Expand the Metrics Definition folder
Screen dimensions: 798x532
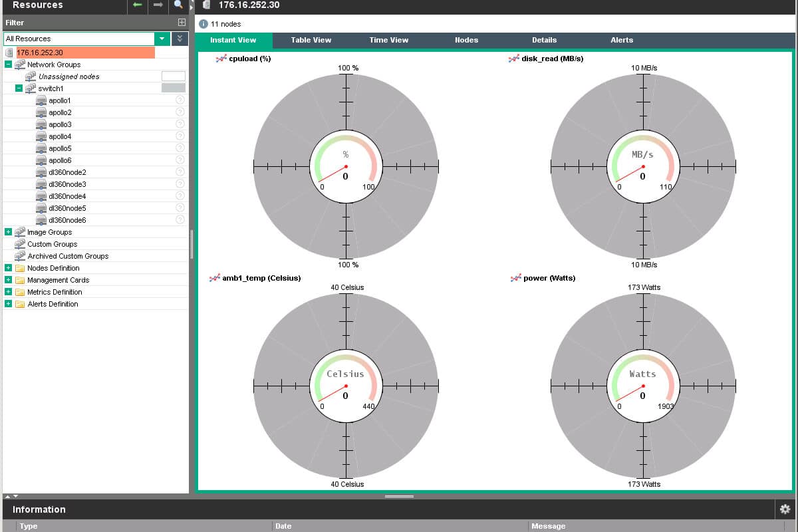[x=8, y=292]
